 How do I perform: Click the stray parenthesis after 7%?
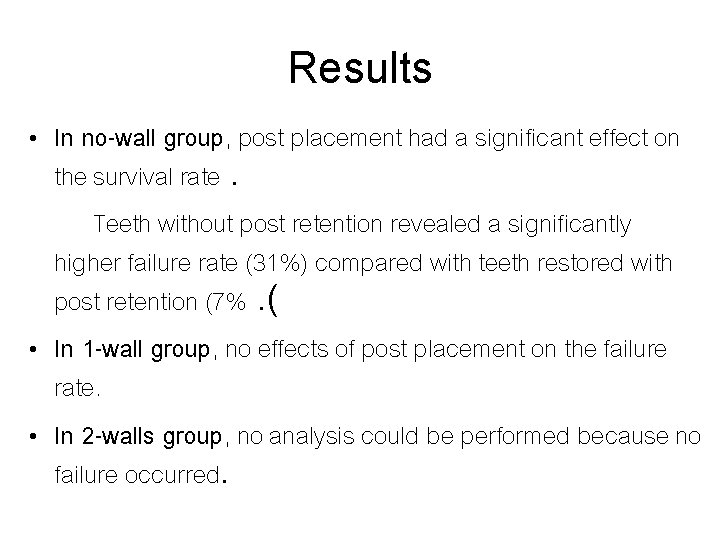pyautogui.click(x=273, y=300)
